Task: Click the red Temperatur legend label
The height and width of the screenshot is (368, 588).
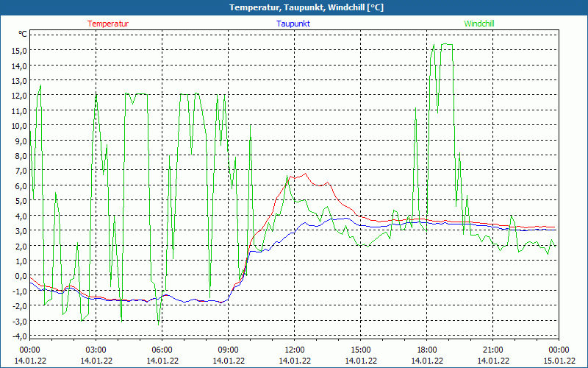Action: [x=108, y=24]
